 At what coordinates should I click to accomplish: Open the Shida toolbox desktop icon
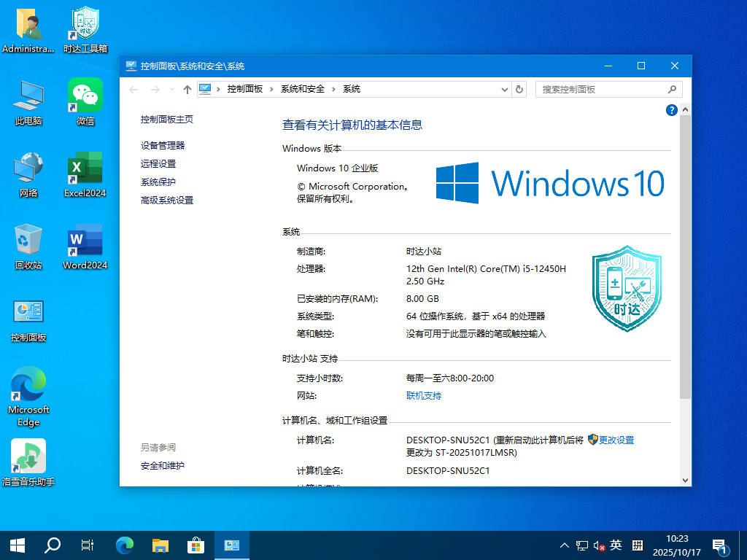point(85,25)
